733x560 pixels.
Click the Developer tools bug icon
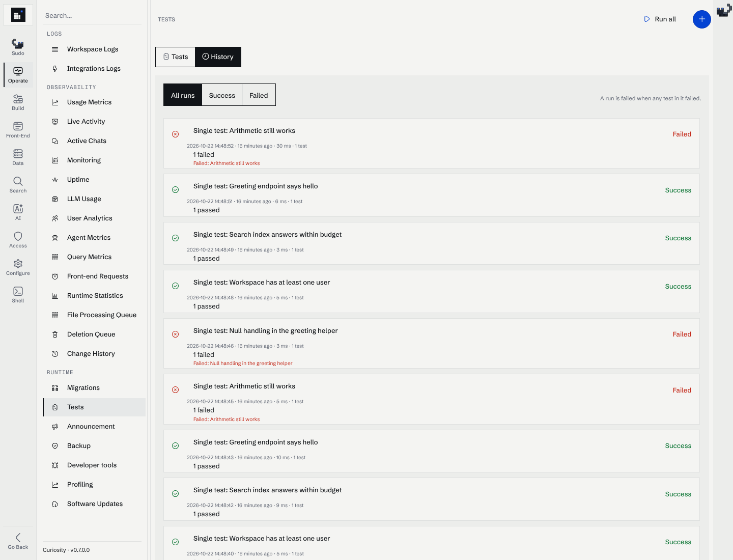tap(55, 465)
